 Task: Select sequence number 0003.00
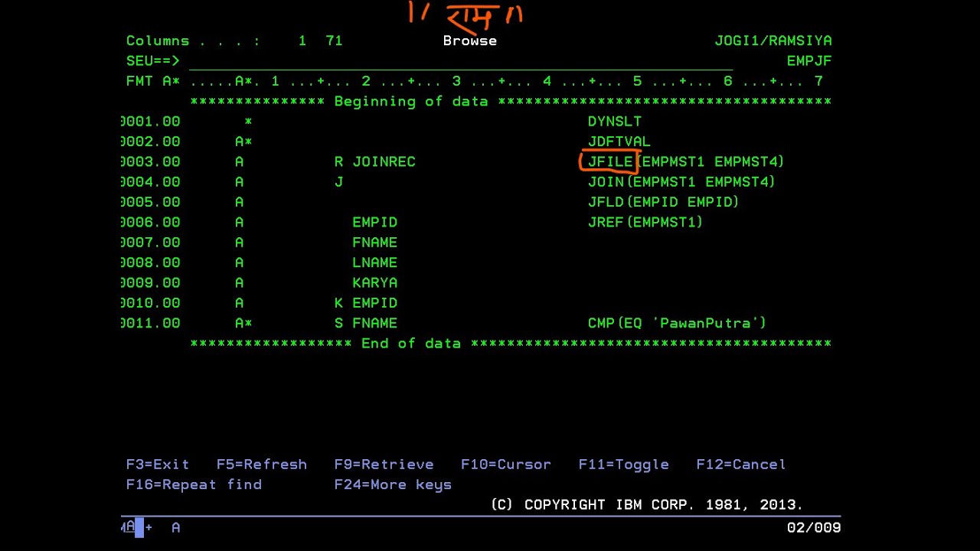pos(151,162)
